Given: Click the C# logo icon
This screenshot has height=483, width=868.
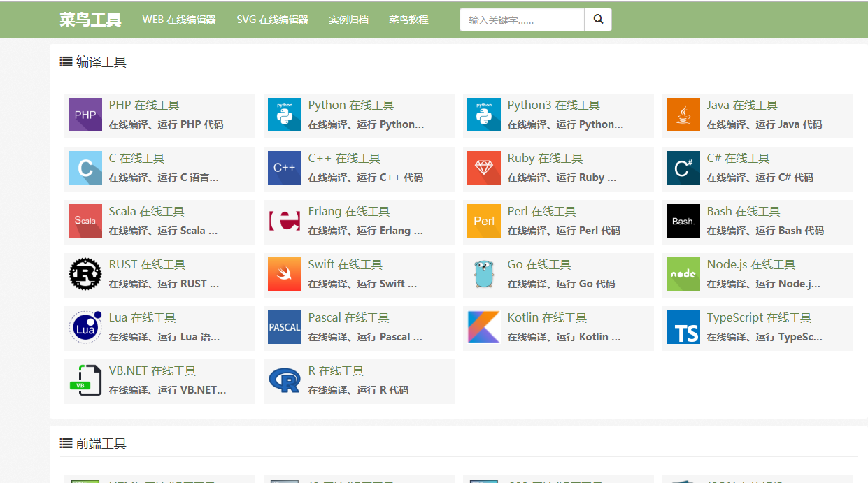Looking at the screenshot, I should (683, 168).
